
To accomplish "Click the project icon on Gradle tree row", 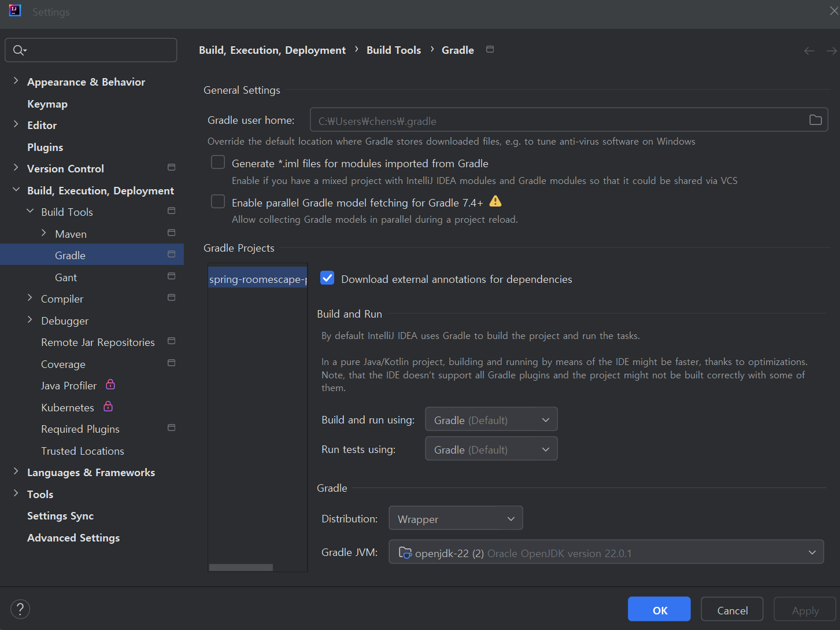I will (x=171, y=254).
